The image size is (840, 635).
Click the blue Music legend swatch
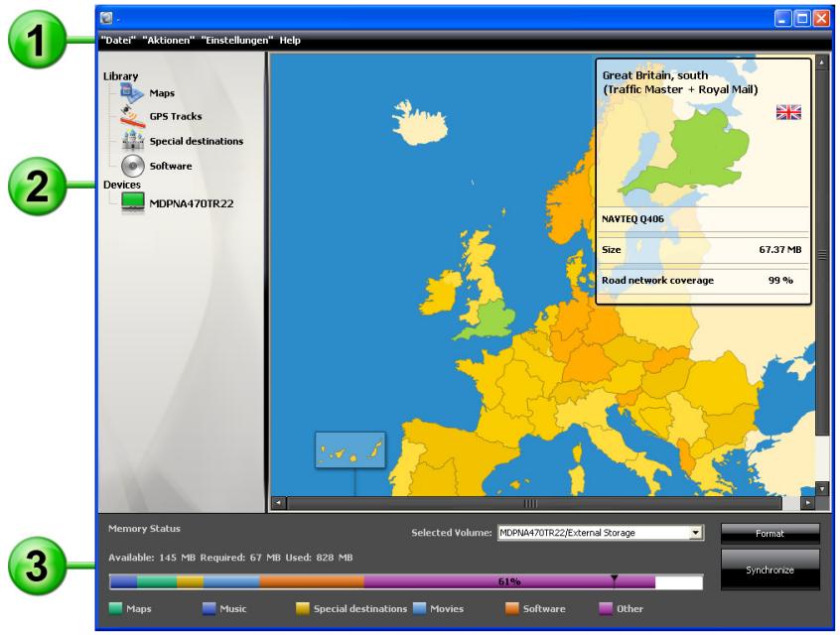(x=209, y=608)
